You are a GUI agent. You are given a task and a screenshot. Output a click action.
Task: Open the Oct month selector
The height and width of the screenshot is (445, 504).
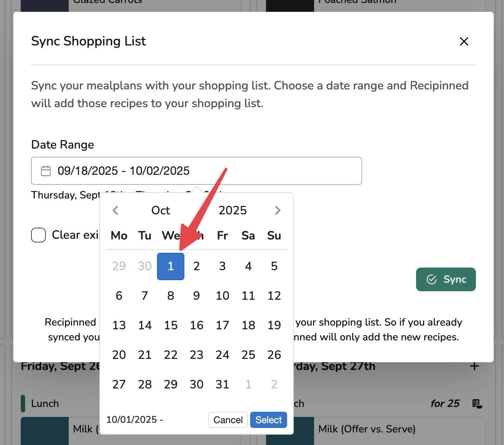point(160,210)
